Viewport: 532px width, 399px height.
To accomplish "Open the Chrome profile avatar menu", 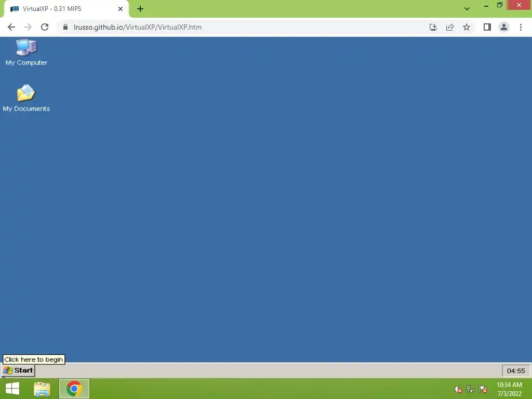I will [504, 27].
